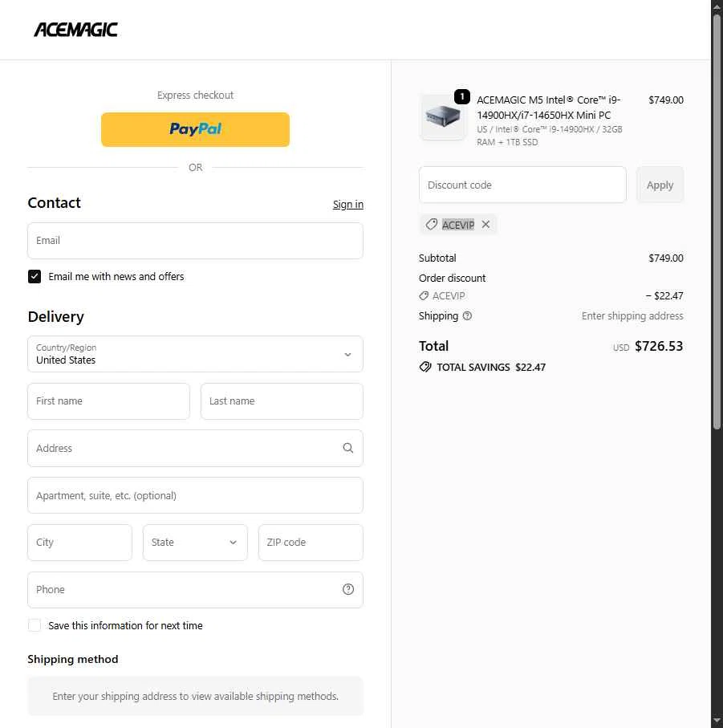Open the Country/Region dropdown
The height and width of the screenshot is (728, 723).
click(x=195, y=354)
